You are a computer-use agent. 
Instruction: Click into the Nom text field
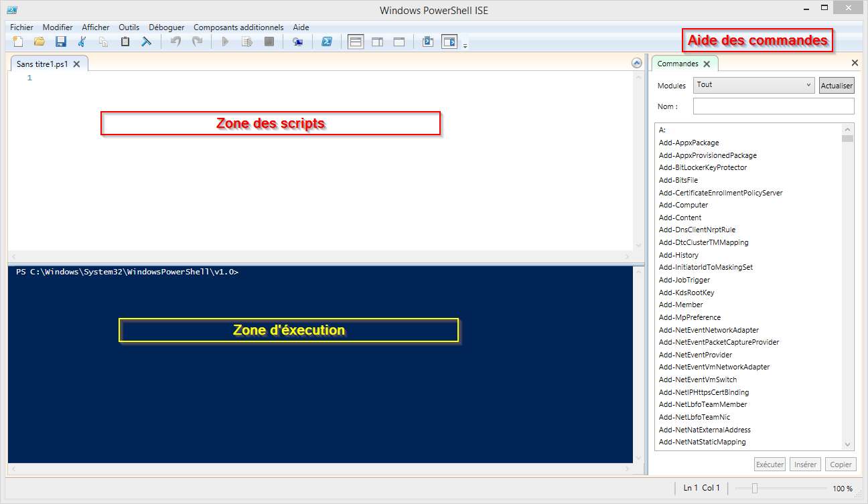774,106
